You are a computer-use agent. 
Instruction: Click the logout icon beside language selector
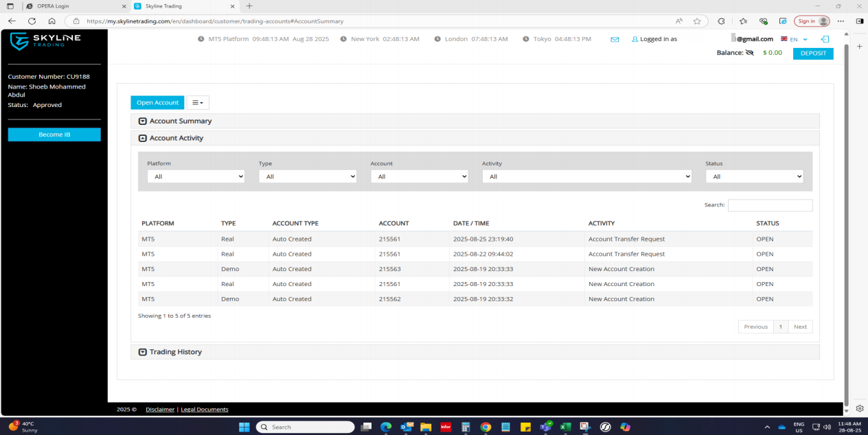825,39
